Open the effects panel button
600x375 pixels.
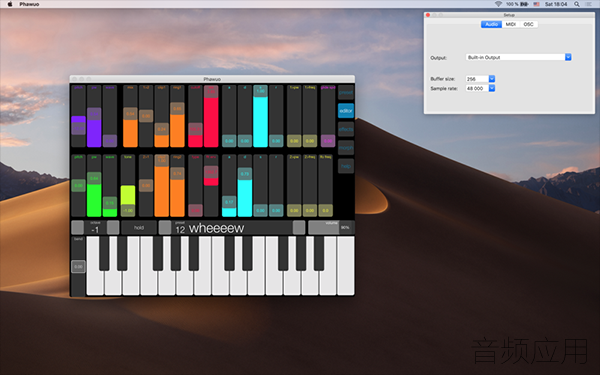[x=346, y=129]
